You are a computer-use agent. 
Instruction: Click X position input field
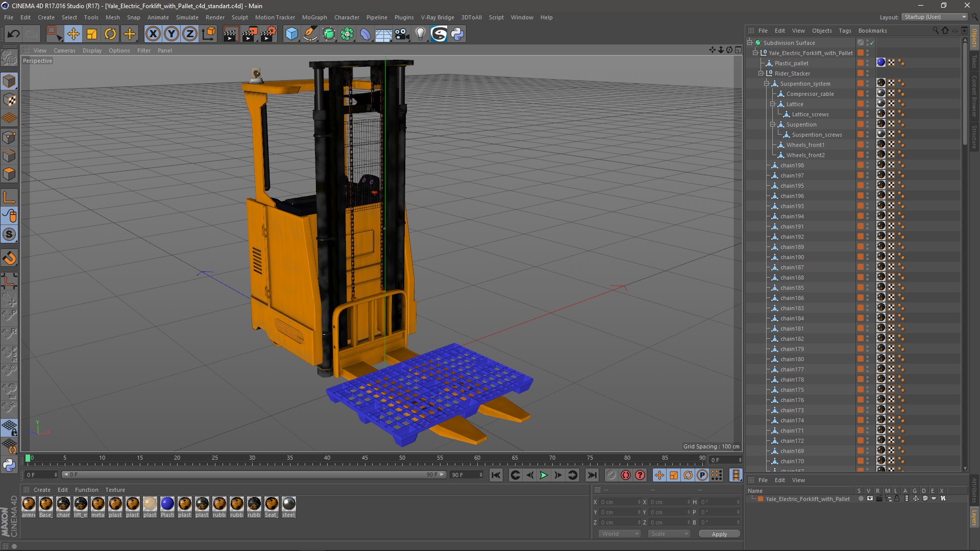[619, 502]
